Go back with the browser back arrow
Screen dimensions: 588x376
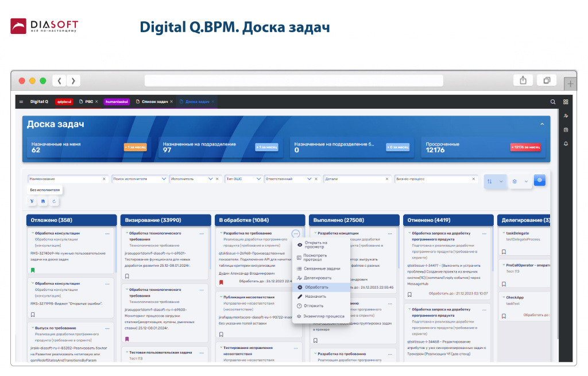point(59,80)
